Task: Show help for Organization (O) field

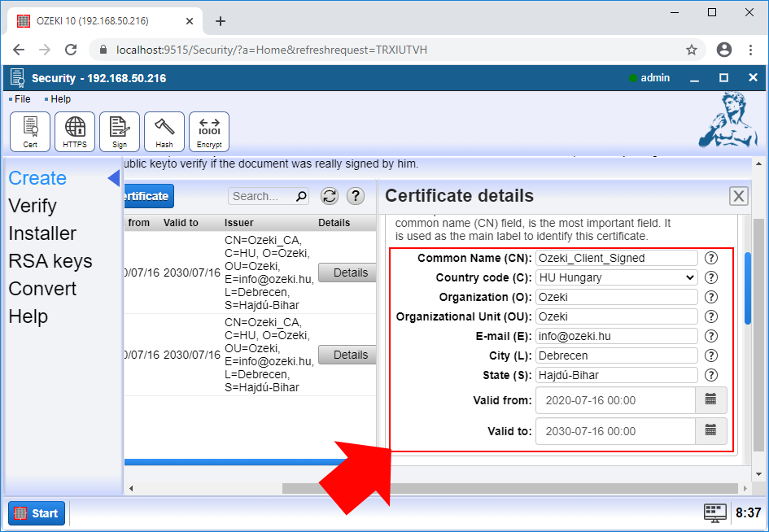Action: pos(710,297)
